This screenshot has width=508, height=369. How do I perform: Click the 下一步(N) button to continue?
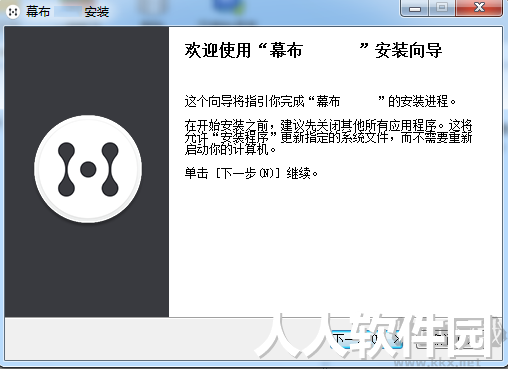pos(366,339)
